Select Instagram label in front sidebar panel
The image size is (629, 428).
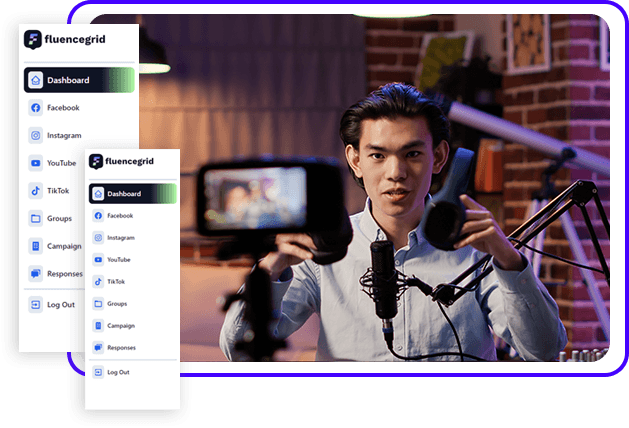point(121,238)
